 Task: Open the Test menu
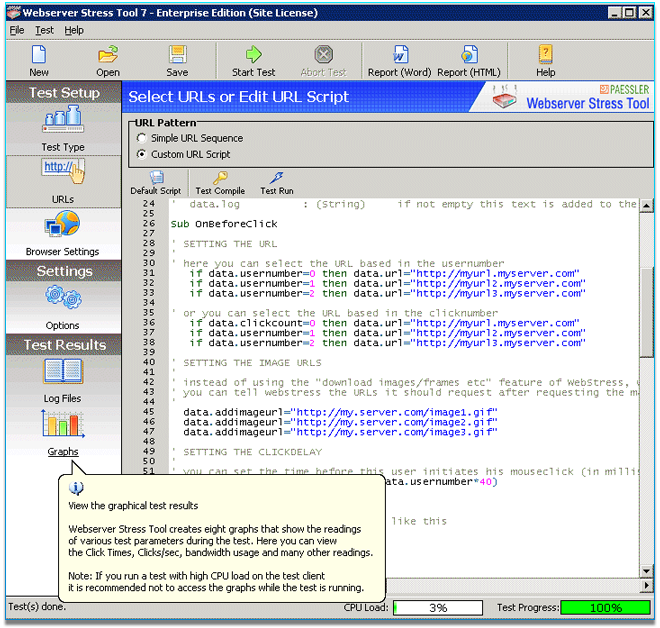[x=44, y=30]
